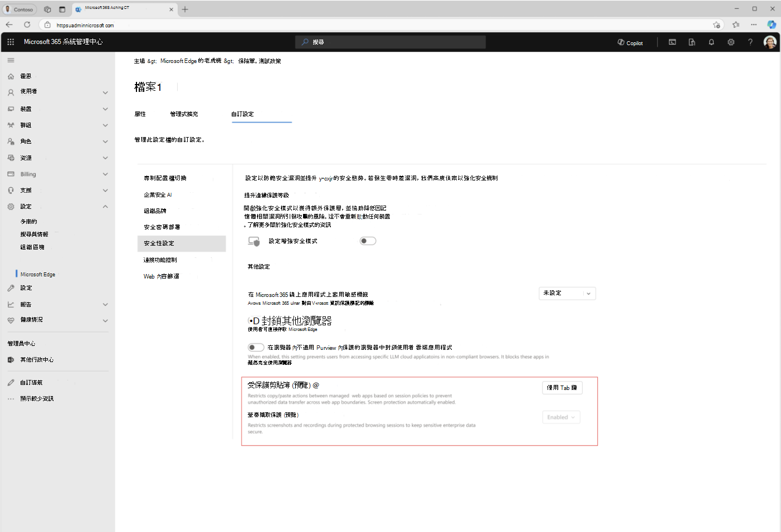Open the Microsoft 365 app launcher grid
Screen dimensions: 781x532
(11, 42)
